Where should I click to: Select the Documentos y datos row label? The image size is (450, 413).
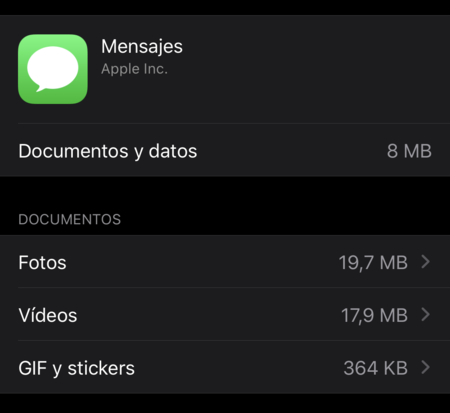click(108, 151)
